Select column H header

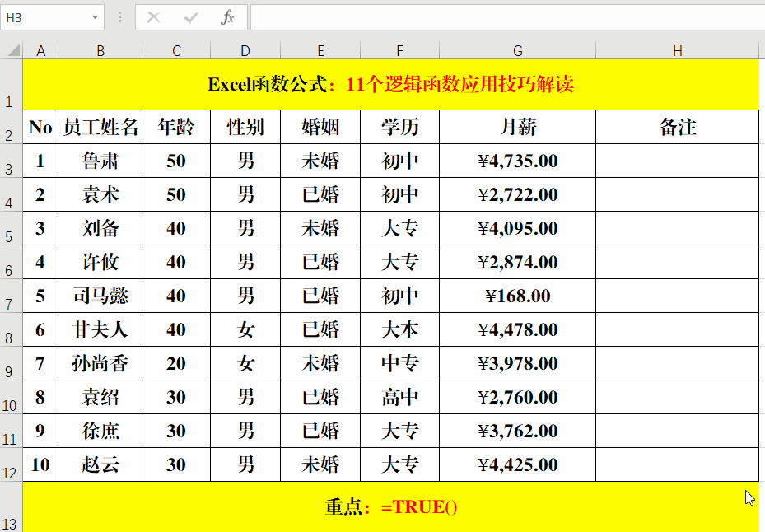tap(677, 50)
